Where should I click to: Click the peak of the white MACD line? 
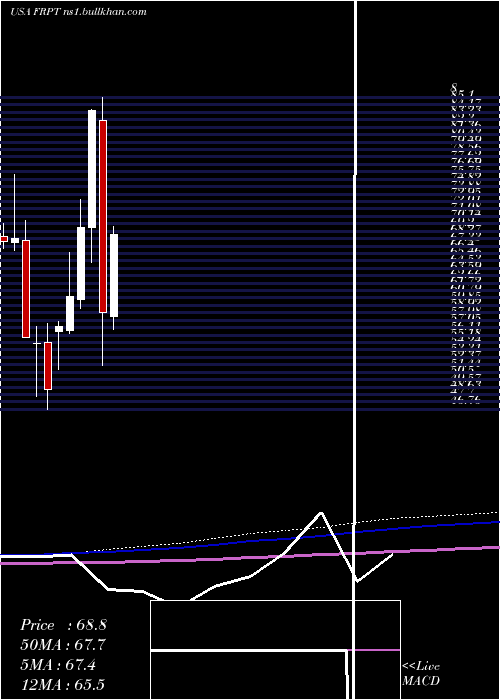point(321,512)
